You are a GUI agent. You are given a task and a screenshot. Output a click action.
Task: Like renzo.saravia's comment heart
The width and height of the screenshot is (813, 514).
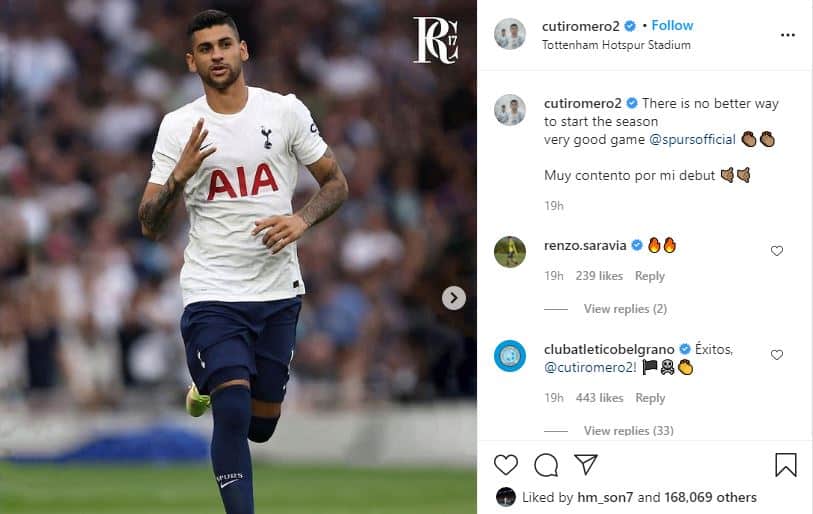[x=776, y=251]
